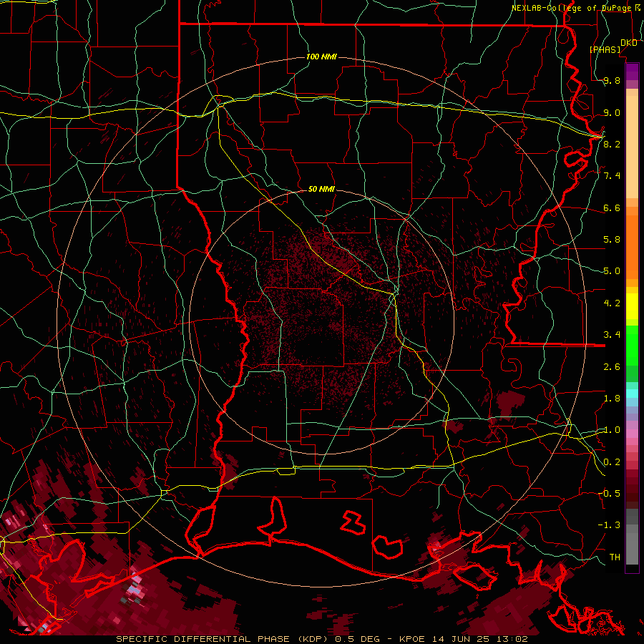
Task: Click the 100 NMI range ring label
Action: coord(321,57)
